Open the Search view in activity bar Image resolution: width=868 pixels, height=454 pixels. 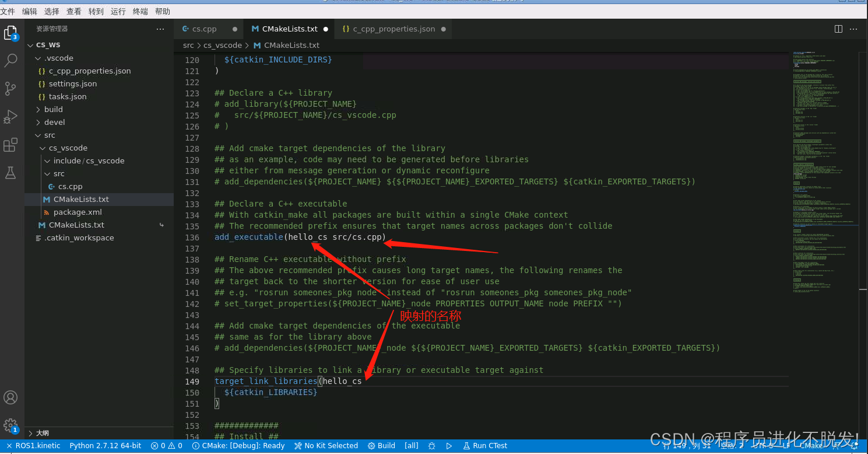pyautogui.click(x=10, y=60)
